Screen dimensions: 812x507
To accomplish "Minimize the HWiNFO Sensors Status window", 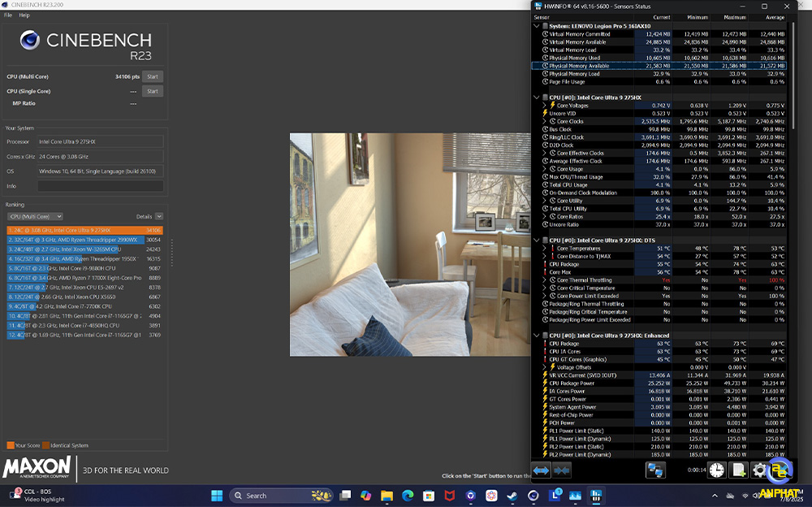I will click(741, 6).
